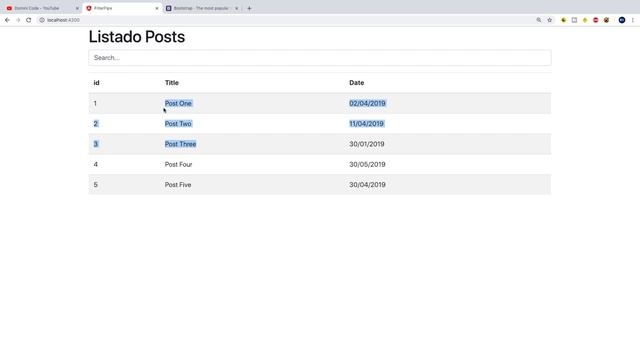Image resolution: width=640 pixels, height=360 pixels.
Task: Close the YouTube tab
Action: (77, 8)
